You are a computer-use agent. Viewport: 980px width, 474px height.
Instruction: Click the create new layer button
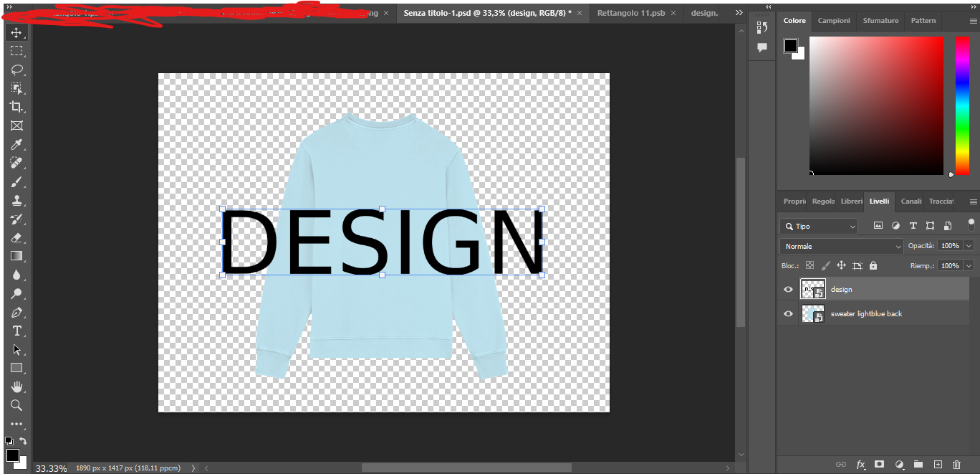(x=937, y=464)
